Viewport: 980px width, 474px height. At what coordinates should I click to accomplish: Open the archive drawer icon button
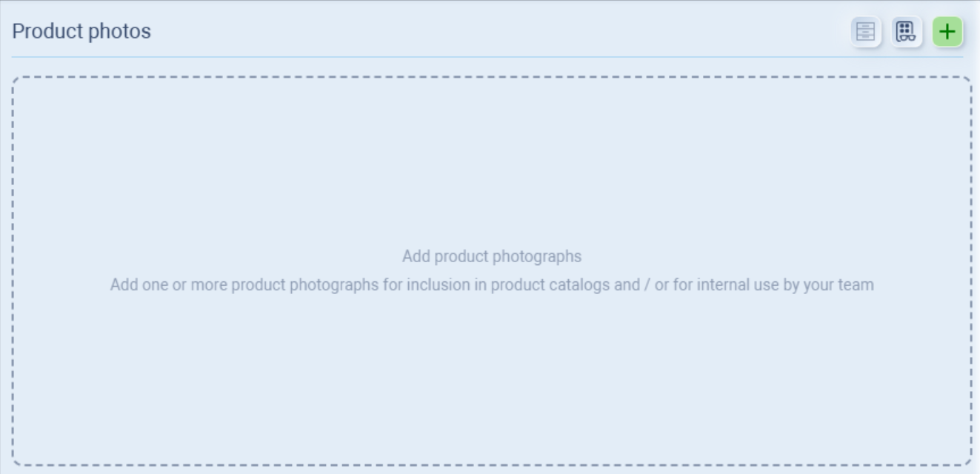[866, 32]
